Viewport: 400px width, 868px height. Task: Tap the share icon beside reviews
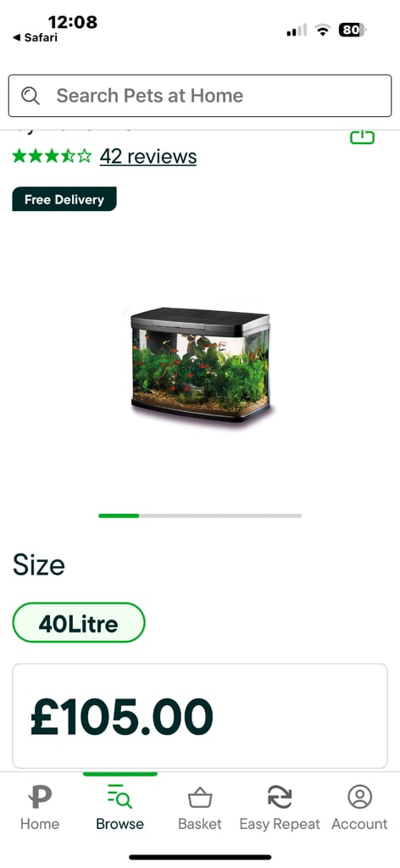[x=363, y=136]
